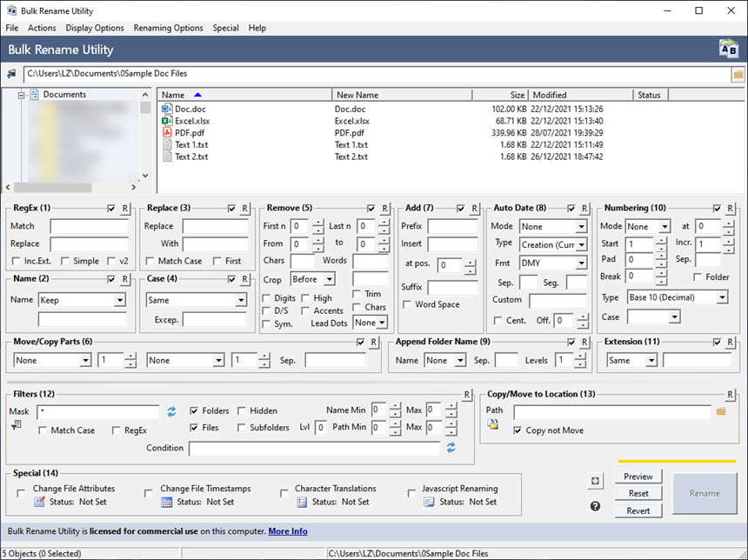The height and width of the screenshot is (560, 748).
Task: Open the Extension dropdown showing Same
Action: pos(651,360)
